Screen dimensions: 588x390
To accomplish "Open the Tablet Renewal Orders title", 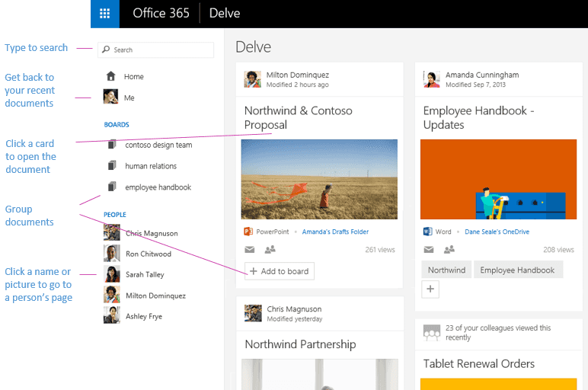I will click(x=479, y=364).
